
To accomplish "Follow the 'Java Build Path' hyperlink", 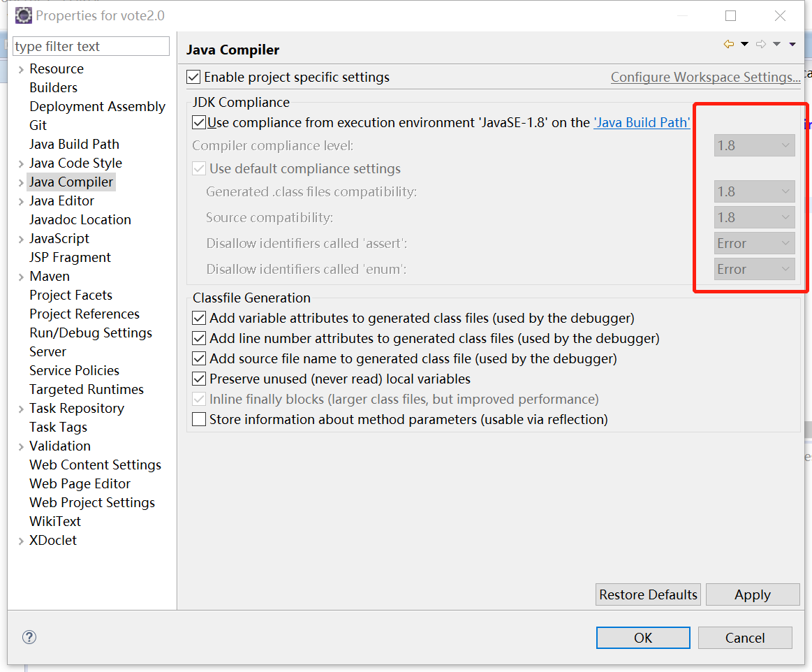I will 642,122.
